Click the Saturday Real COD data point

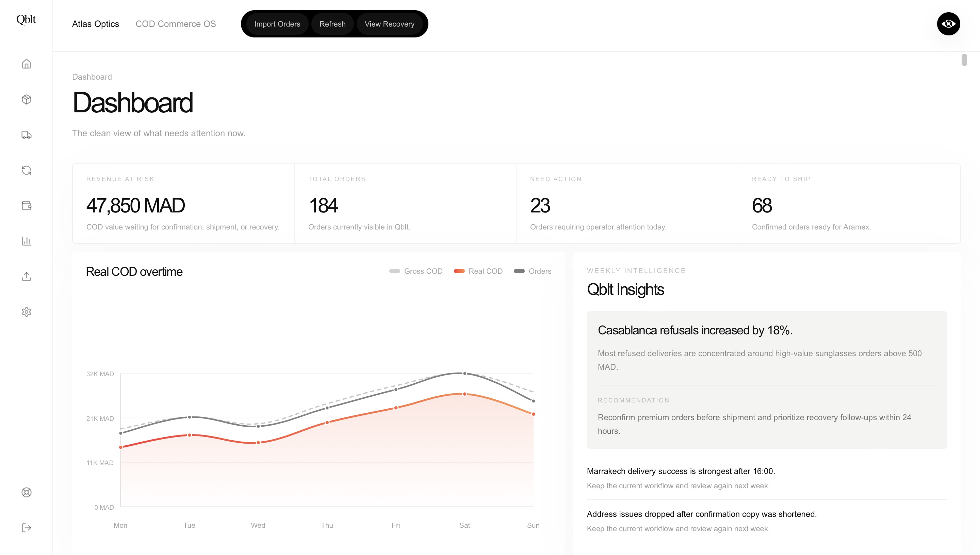465,394
